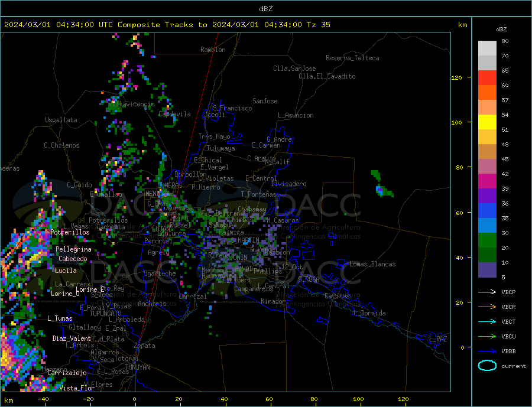The width and height of the screenshot is (532, 407).
Task: Click the Pellegrina place label
Action: [x=74, y=249]
